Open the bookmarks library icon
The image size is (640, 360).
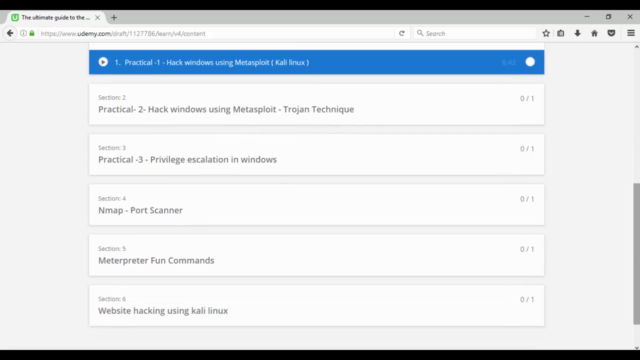click(561, 33)
